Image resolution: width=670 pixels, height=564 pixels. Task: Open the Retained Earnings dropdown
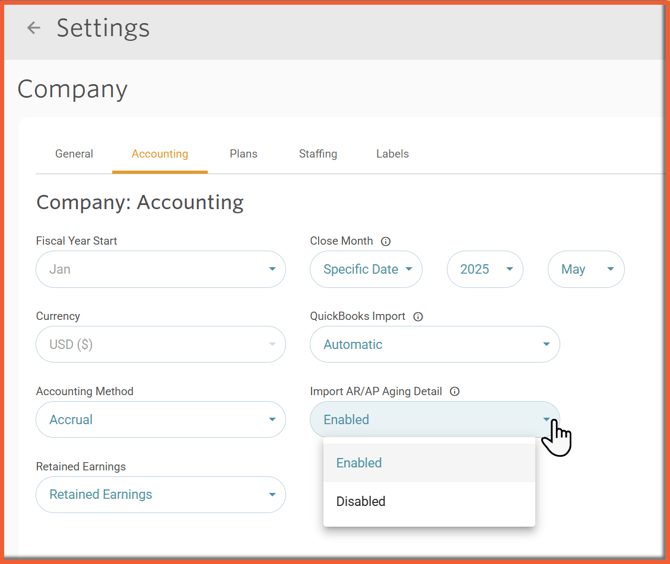(x=160, y=494)
